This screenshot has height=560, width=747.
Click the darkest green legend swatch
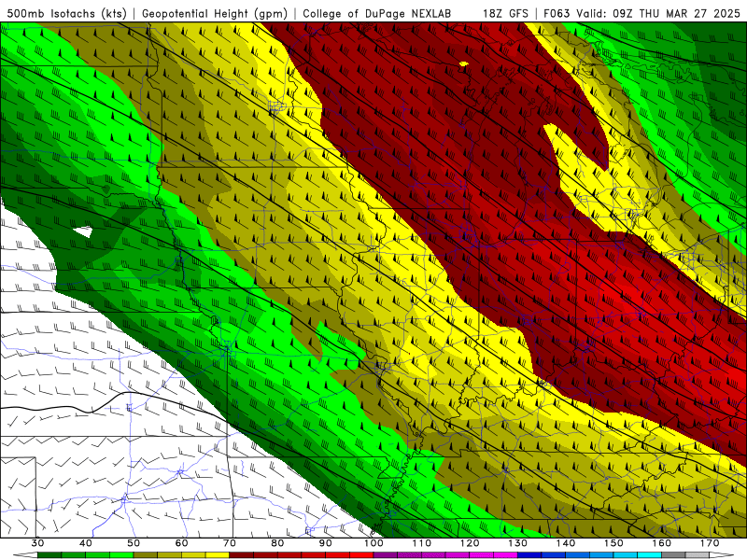pyautogui.click(x=49, y=555)
